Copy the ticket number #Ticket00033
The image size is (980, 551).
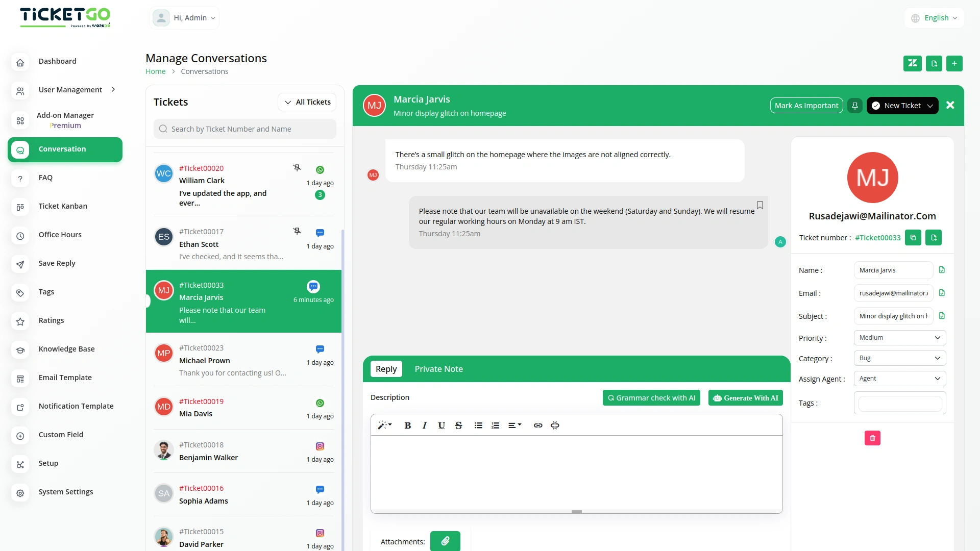(913, 237)
